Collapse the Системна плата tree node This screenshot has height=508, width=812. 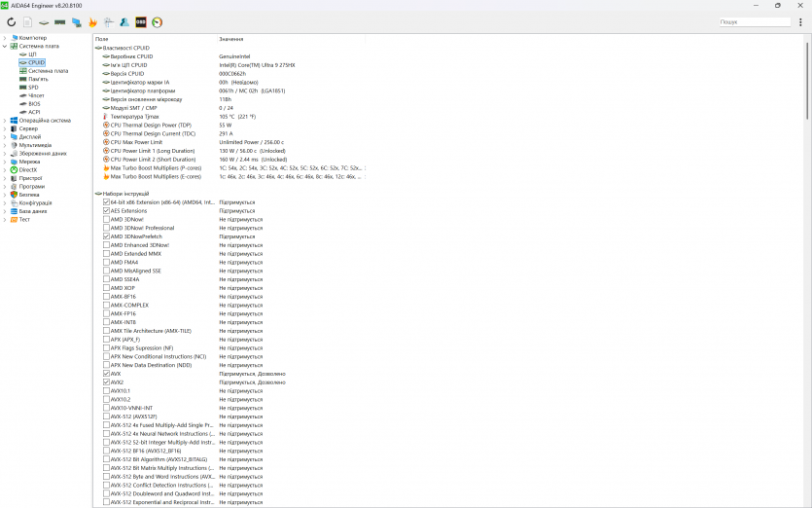(x=4, y=46)
